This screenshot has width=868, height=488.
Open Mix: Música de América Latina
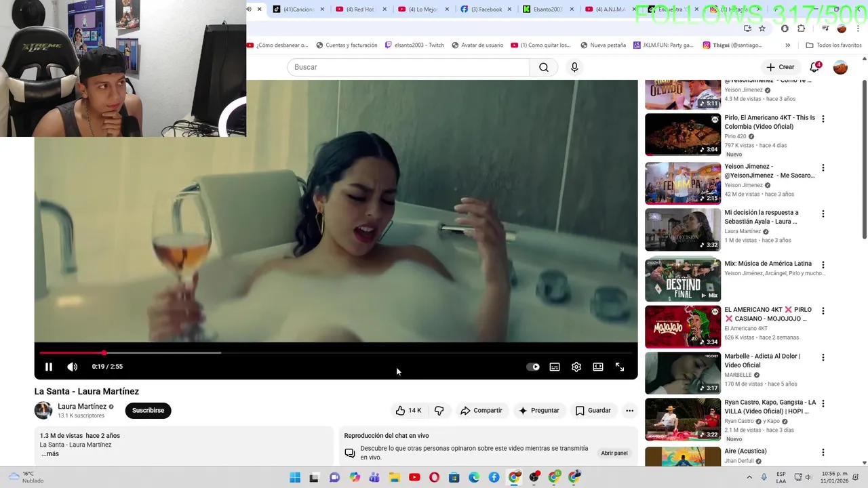[x=768, y=264]
